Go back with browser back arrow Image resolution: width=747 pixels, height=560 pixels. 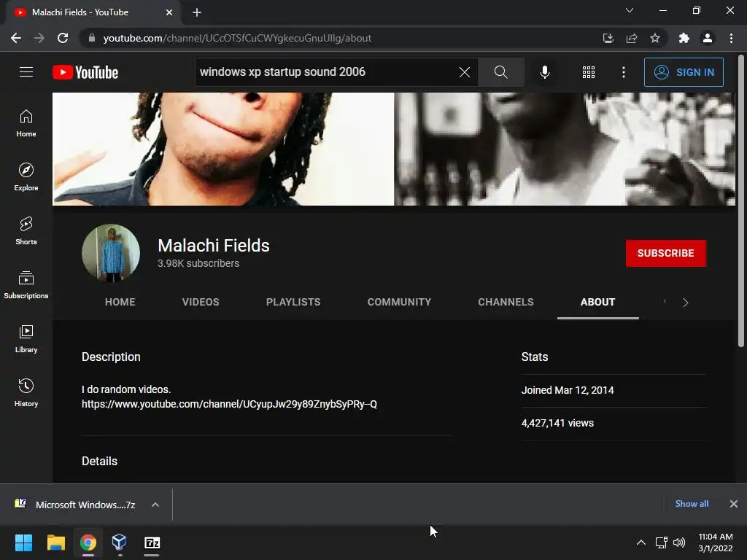16,38
